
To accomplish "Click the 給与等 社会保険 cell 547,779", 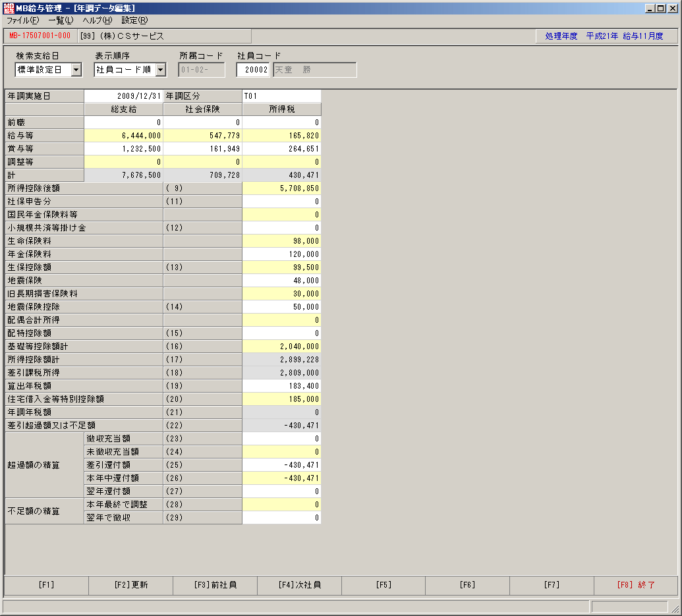I will pos(203,136).
